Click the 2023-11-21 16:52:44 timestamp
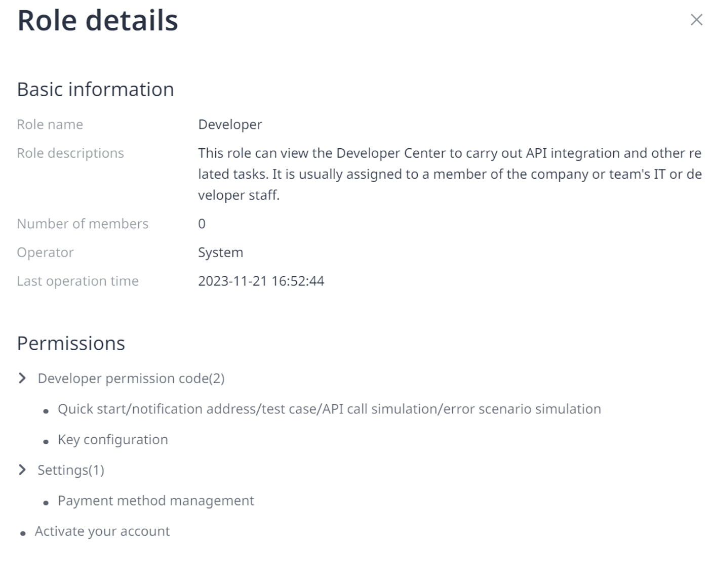This screenshot has width=712, height=588. click(x=261, y=281)
